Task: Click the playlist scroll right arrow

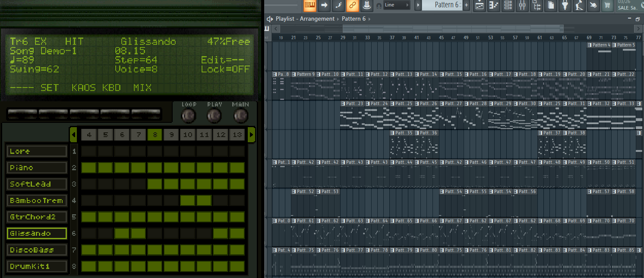Action: coord(638,28)
